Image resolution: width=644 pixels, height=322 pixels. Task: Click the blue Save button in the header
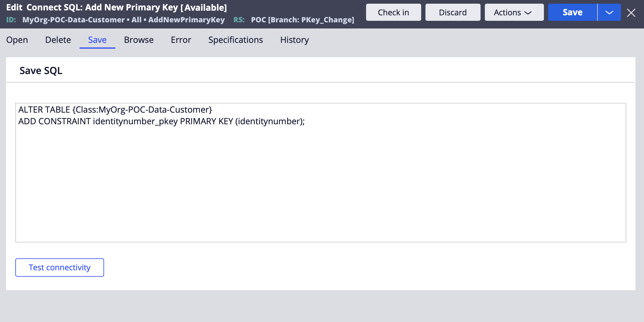pyautogui.click(x=572, y=13)
